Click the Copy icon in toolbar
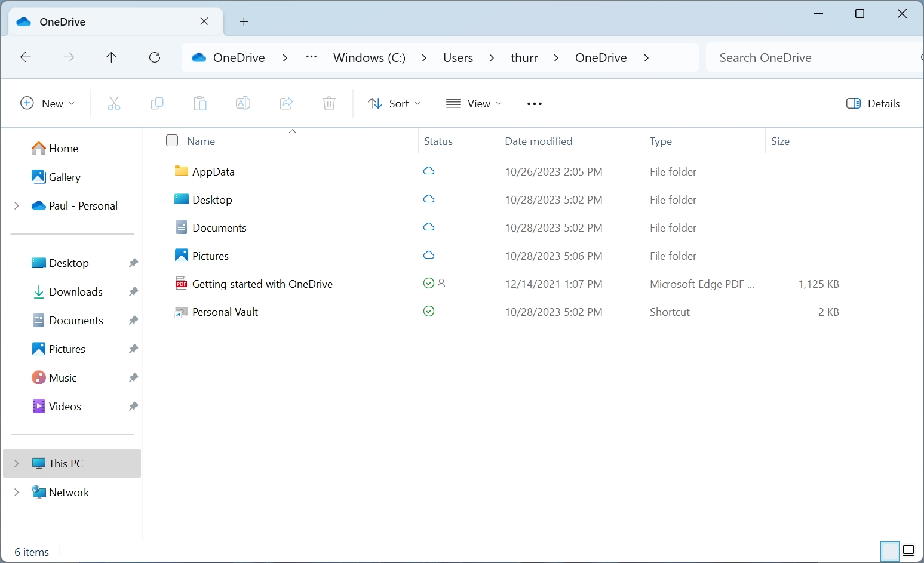 tap(157, 104)
